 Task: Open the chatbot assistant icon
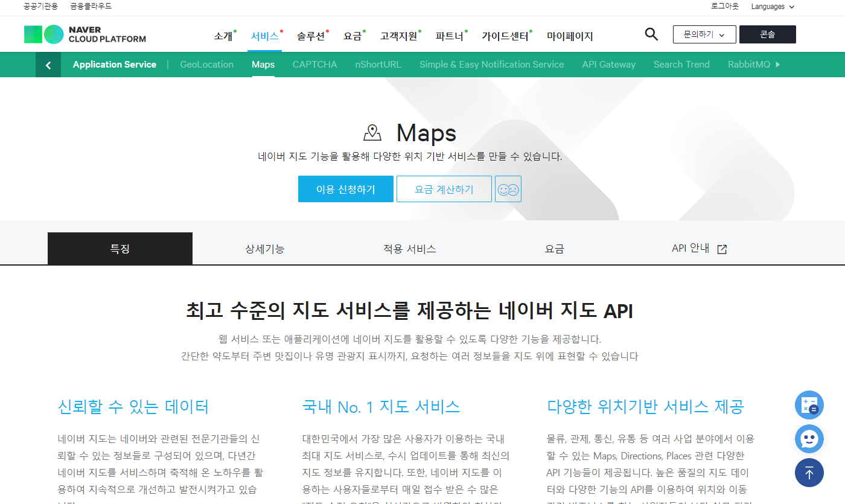pyautogui.click(x=809, y=439)
